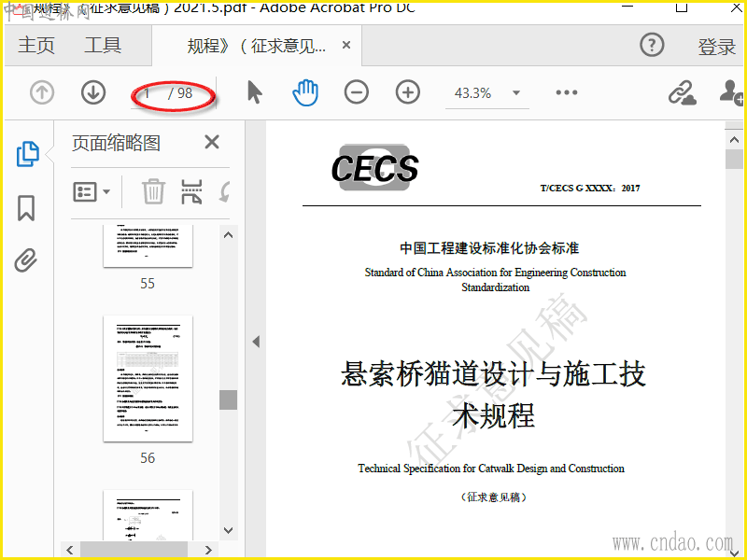
Task: Open the attachments paperclip panel
Action: (x=26, y=260)
